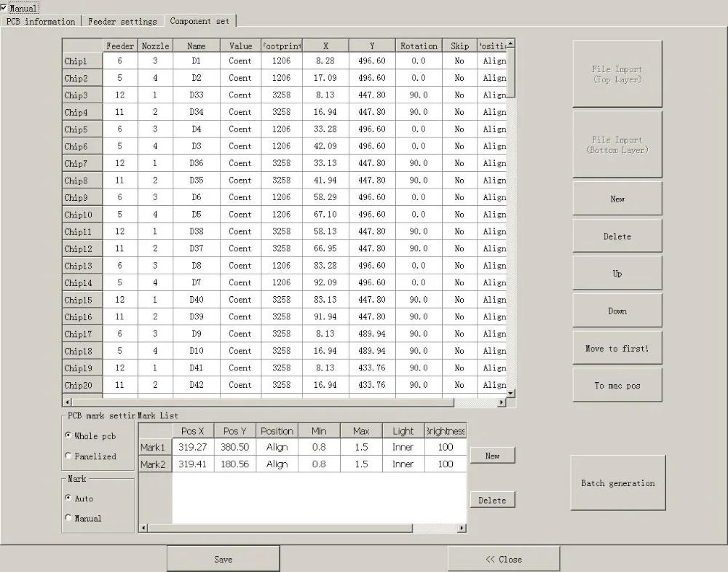Select the Chip15 row header
Image resolution: width=728 pixels, height=572 pixels.
click(x=82, y=300)
